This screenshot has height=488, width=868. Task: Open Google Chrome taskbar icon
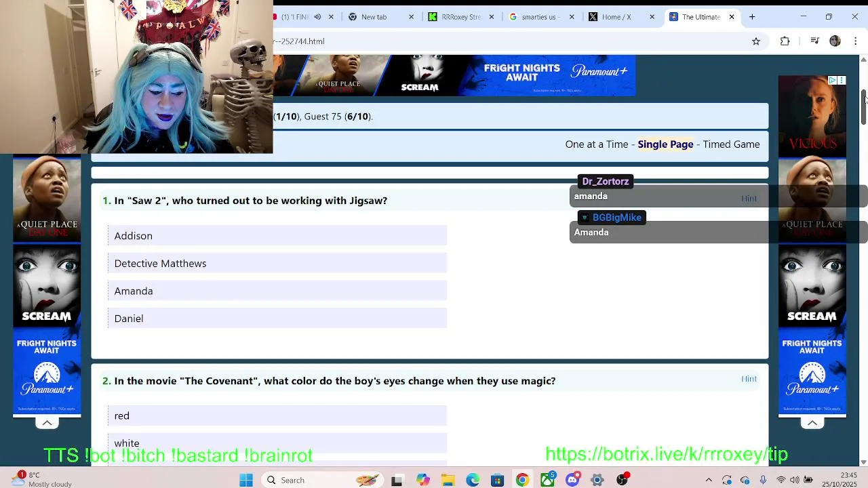522,481
